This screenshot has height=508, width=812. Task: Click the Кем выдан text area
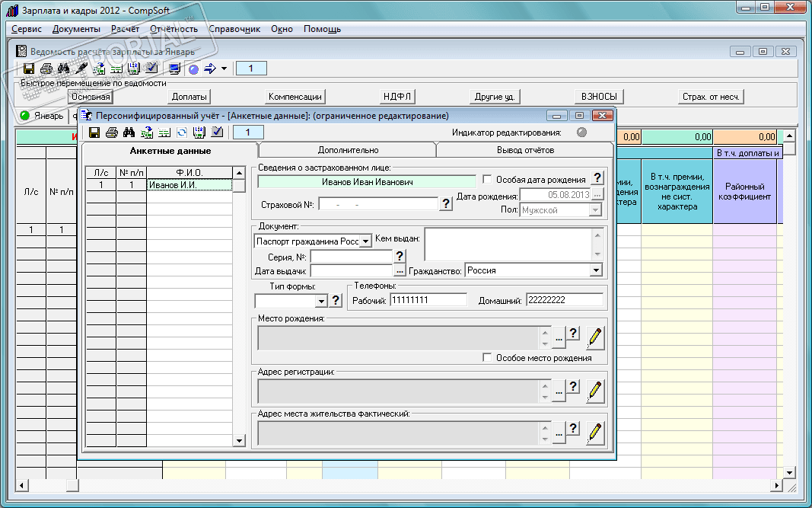point(509,244)
